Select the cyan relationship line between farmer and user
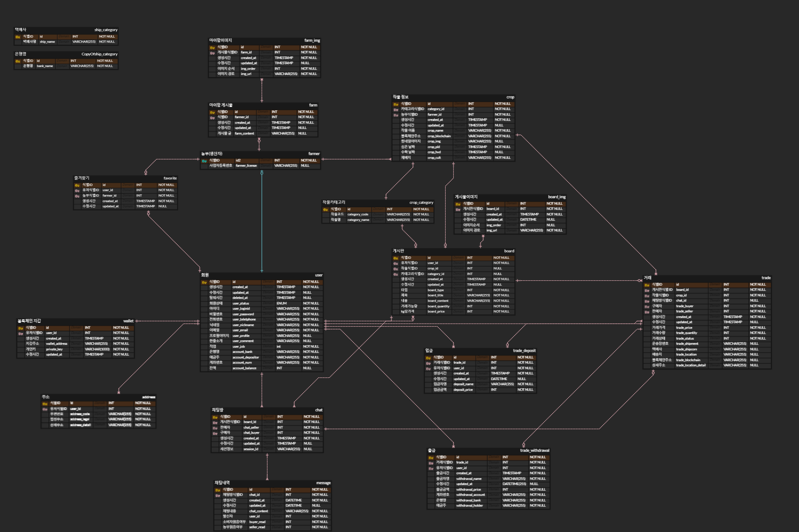Viewport: 799px width, 532px height. pos(262,220)
